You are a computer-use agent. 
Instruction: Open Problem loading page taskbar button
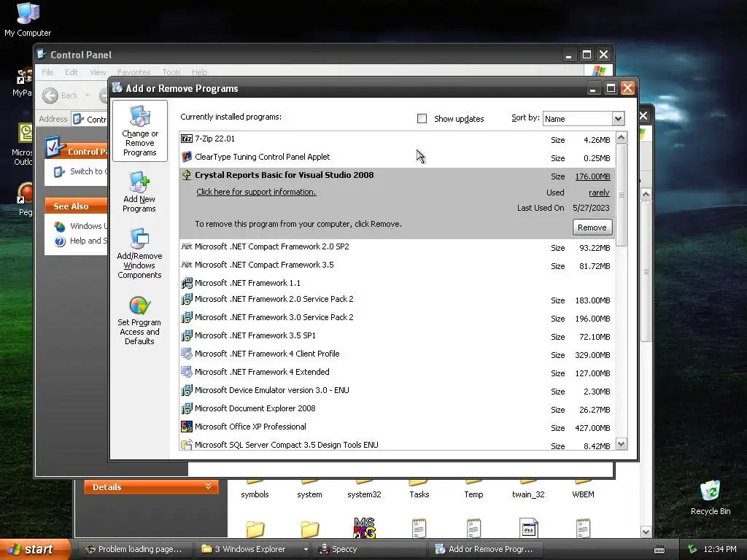(x=134, y=549)
